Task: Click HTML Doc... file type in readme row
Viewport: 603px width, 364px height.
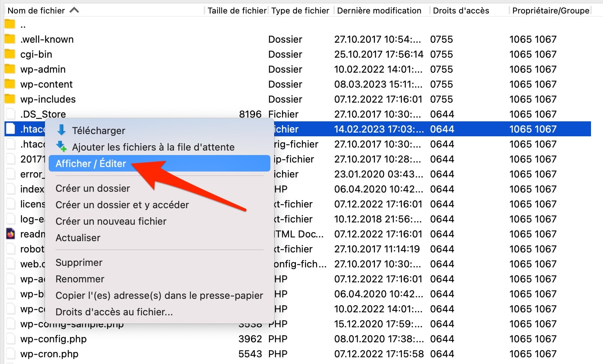Action: pos(299,234)
